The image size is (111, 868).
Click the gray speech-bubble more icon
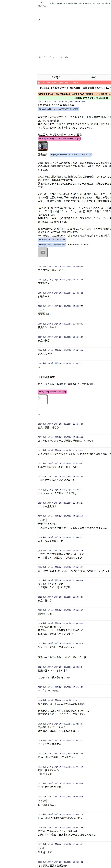click(x=43, y=252)
